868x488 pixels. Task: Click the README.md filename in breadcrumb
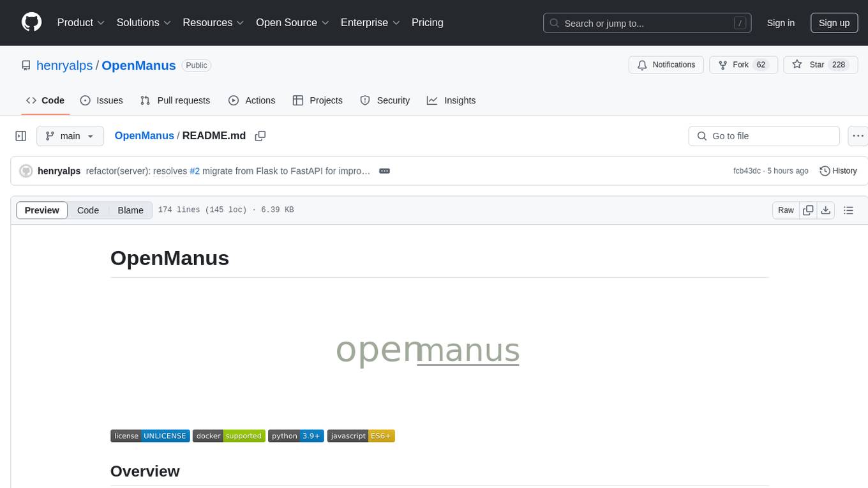(x=214, y=135)
